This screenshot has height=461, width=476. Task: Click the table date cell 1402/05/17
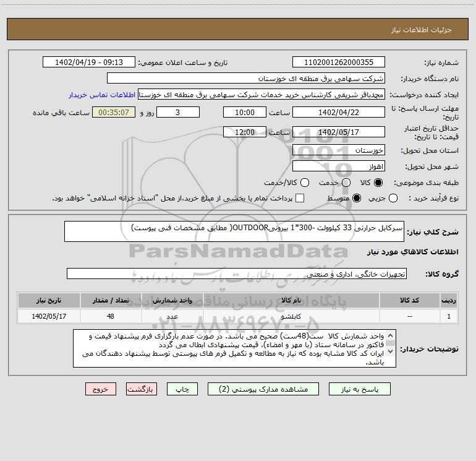click(x=49, y=316)
